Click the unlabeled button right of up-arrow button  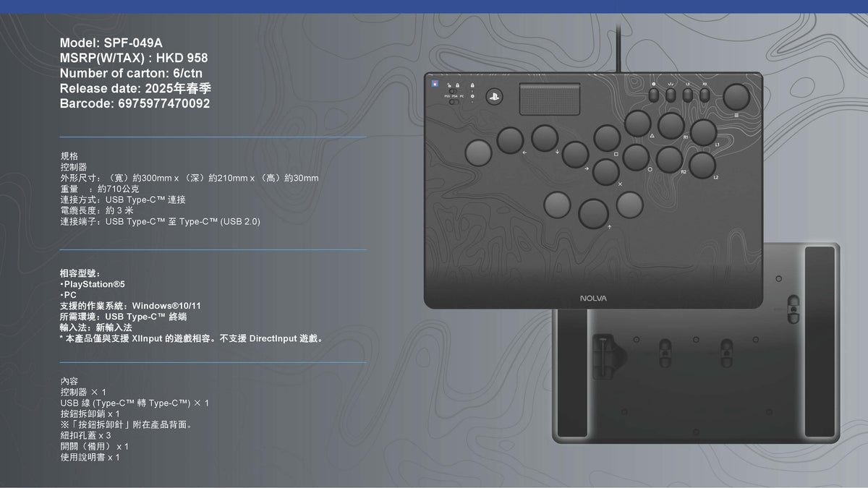[629, 205]
